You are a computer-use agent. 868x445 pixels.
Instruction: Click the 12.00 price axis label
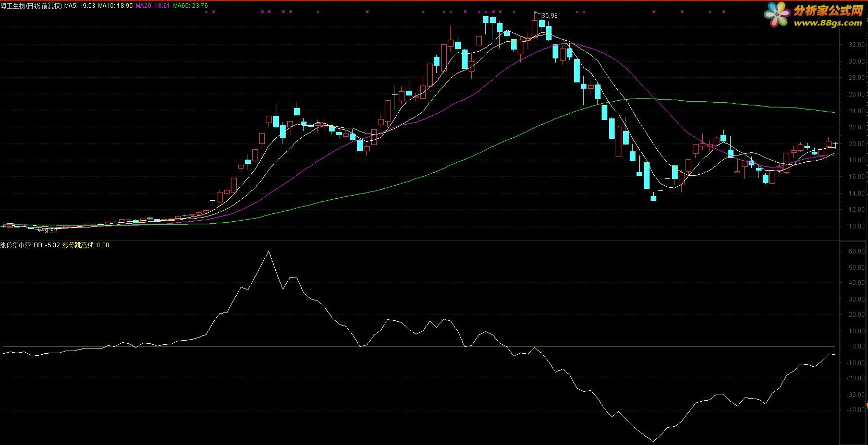pos(857,210)
